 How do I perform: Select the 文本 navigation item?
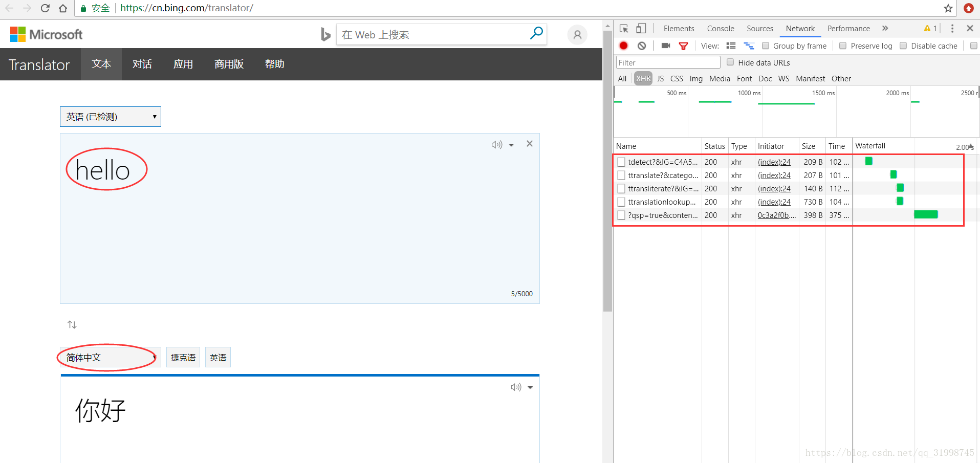[101, 64]
